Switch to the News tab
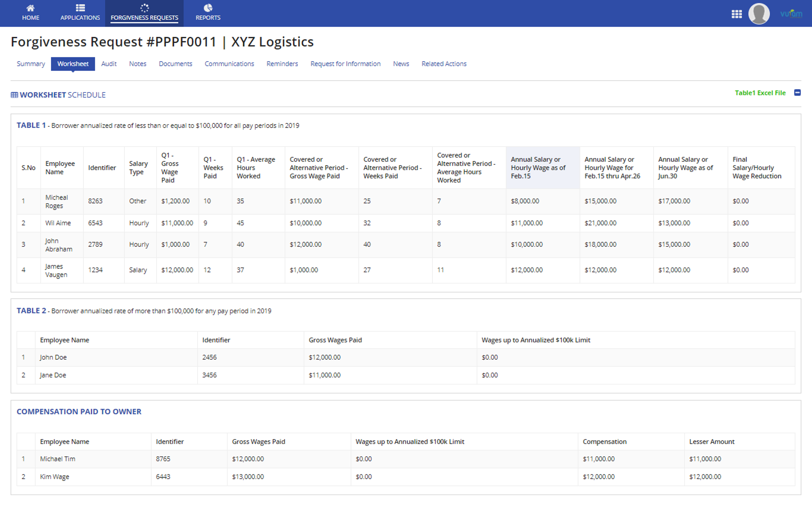812x508 pixels. (401, 64)
